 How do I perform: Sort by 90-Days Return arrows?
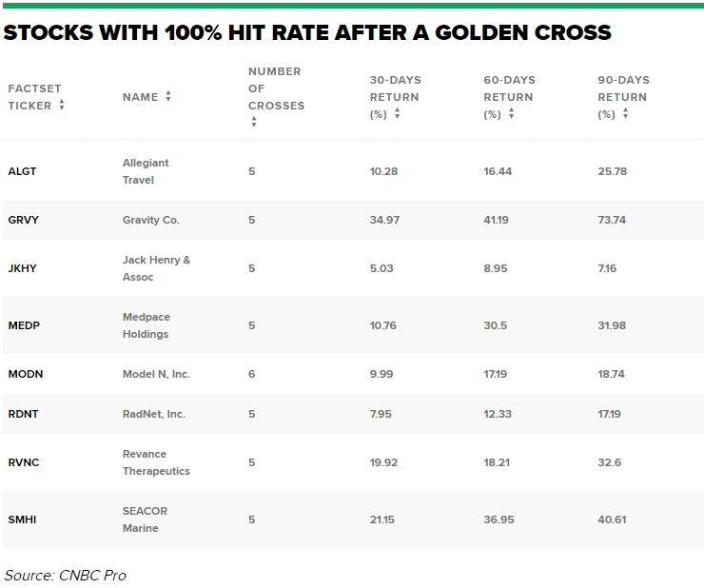pos(625,113)
